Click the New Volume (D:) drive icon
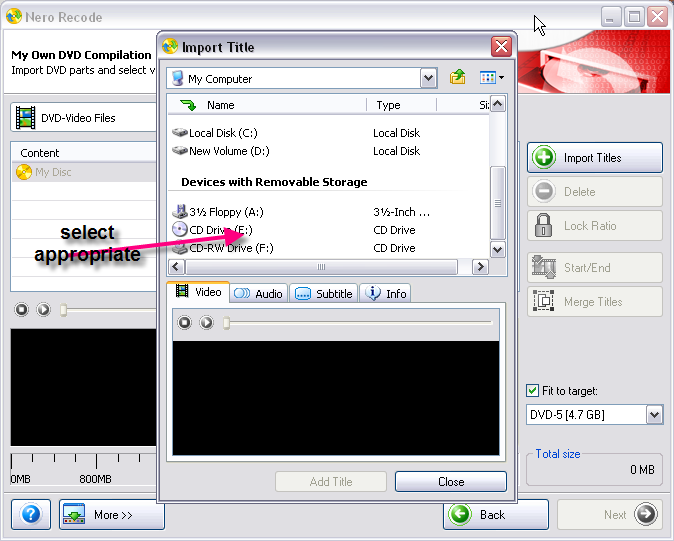The height and width of the screenshot is (541, 674). pyautogui.click(x=180, y=151)
